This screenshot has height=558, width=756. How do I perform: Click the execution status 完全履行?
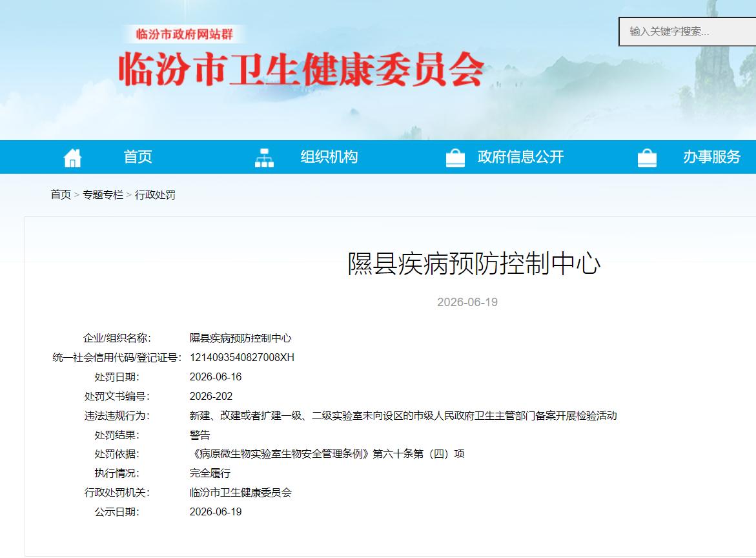210,473
